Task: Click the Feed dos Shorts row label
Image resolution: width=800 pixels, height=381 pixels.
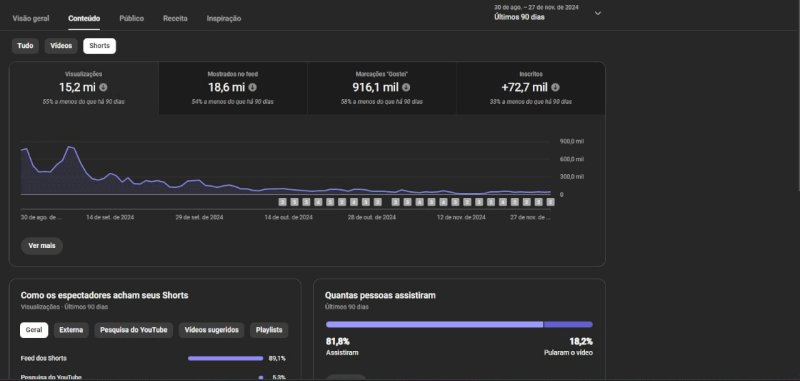Action: click(44, 359)
